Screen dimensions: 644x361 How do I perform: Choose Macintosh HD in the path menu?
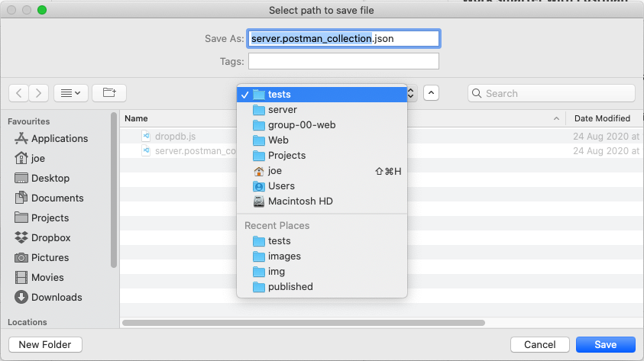click(322, 201)
